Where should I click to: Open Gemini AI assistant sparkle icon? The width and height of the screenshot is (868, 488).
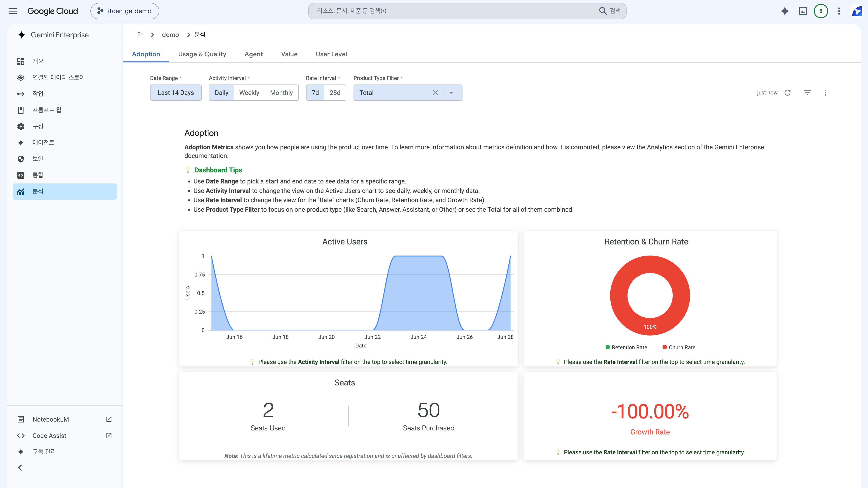[785, 11]
